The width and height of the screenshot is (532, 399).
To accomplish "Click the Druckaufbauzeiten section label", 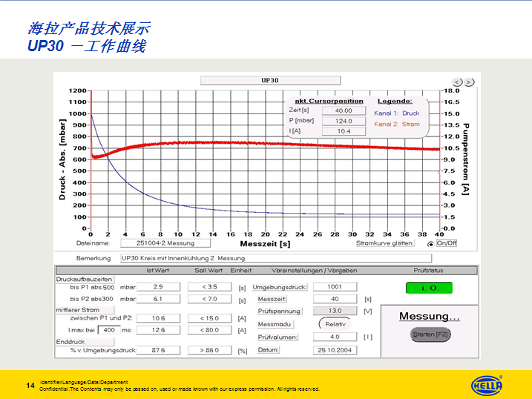I will click(x=84, y=280).
